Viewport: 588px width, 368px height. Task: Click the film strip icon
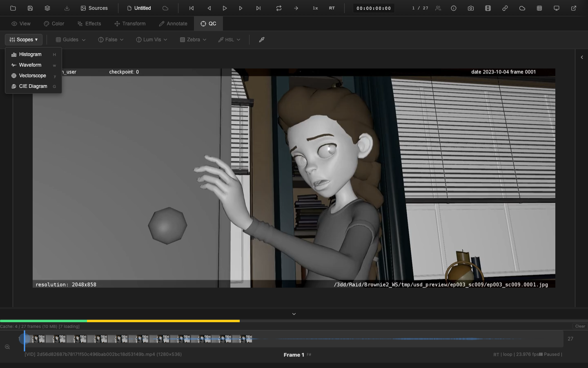[x=488, y=8]
